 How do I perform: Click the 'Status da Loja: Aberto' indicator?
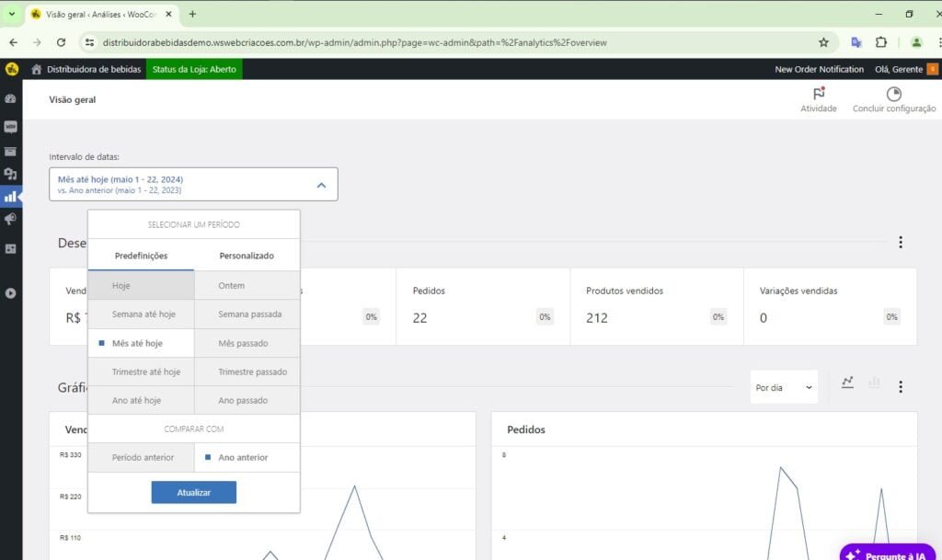(x=194, y=70)
